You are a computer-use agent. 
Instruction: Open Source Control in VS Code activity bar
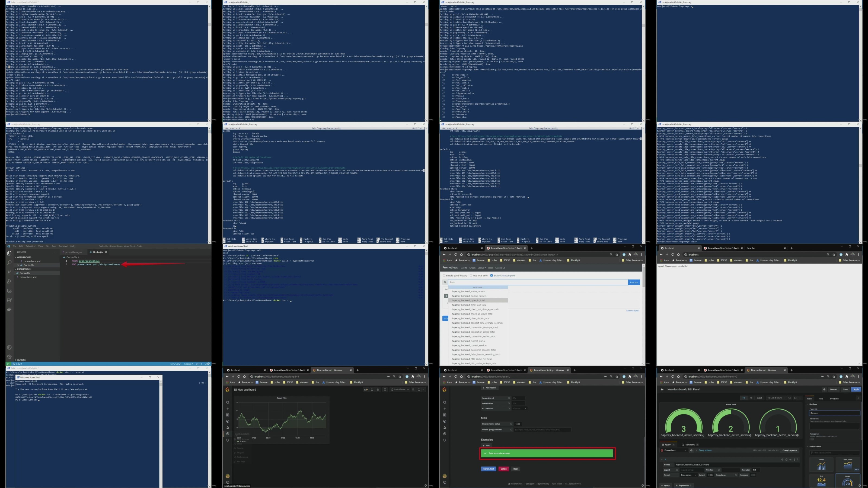pos(9,272)
